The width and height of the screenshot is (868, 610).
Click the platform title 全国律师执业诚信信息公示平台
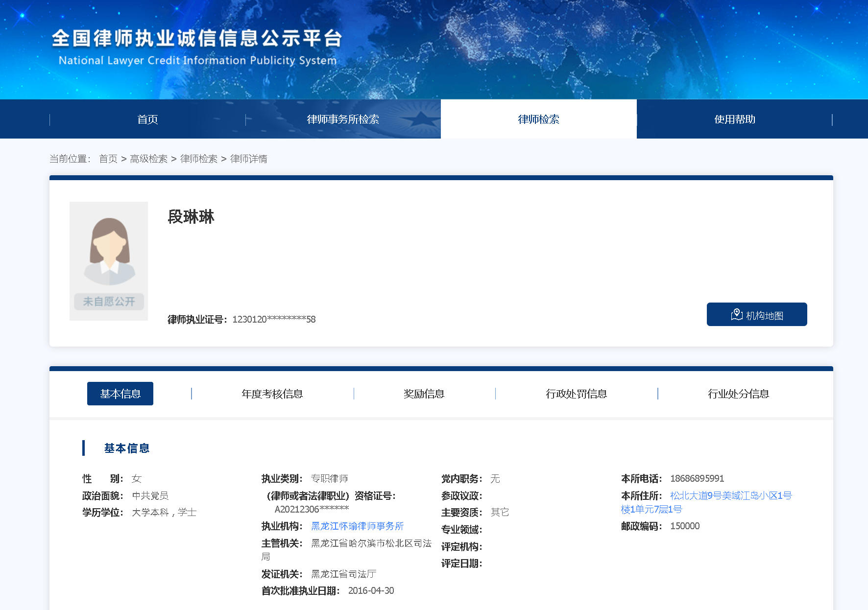point(197,38)
